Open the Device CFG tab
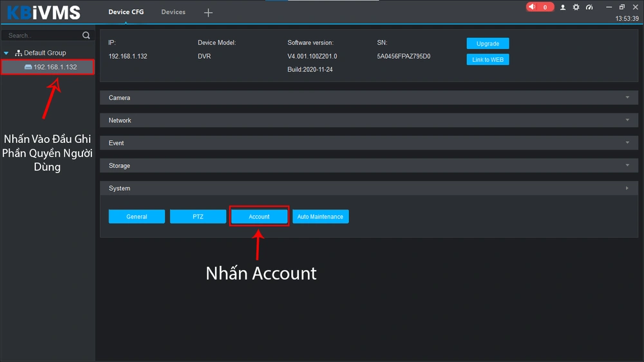 (x=126, y=12)
